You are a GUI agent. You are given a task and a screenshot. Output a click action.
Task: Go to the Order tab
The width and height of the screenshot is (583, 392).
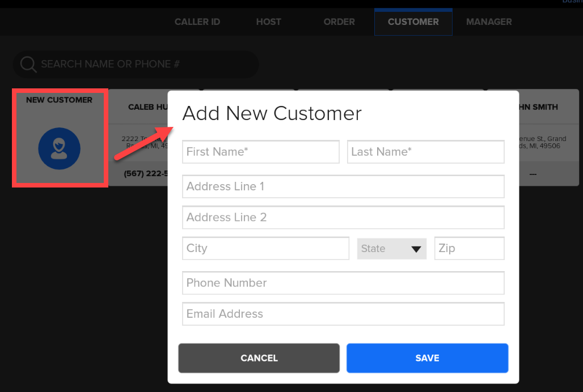pyautogui.click(x=339, y=22)
